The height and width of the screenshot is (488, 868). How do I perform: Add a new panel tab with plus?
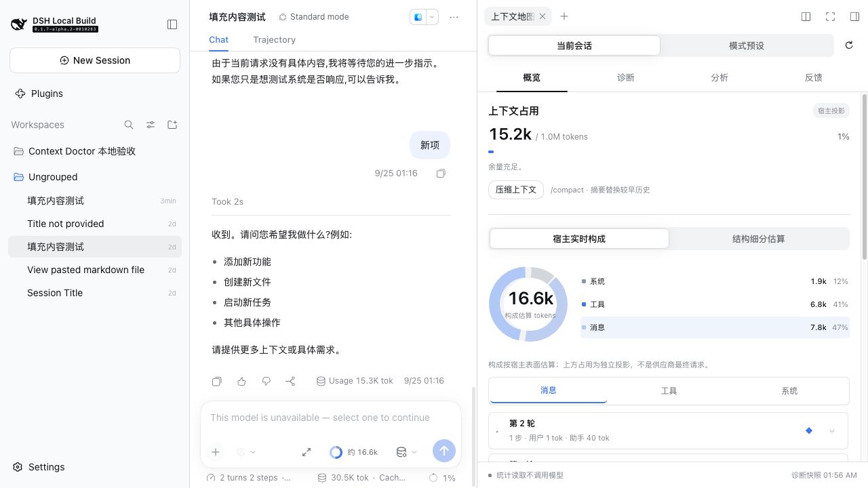tap(564, 17)
